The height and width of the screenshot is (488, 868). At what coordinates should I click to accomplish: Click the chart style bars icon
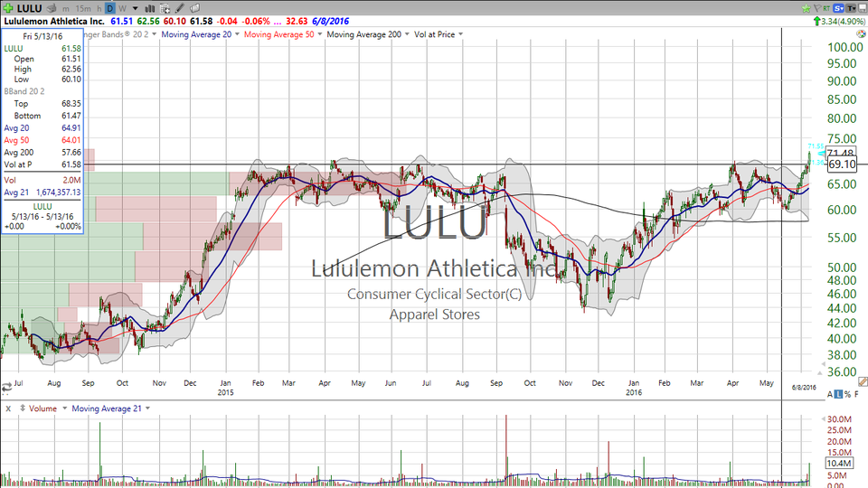pyautogui.click(x=149, y=8)
